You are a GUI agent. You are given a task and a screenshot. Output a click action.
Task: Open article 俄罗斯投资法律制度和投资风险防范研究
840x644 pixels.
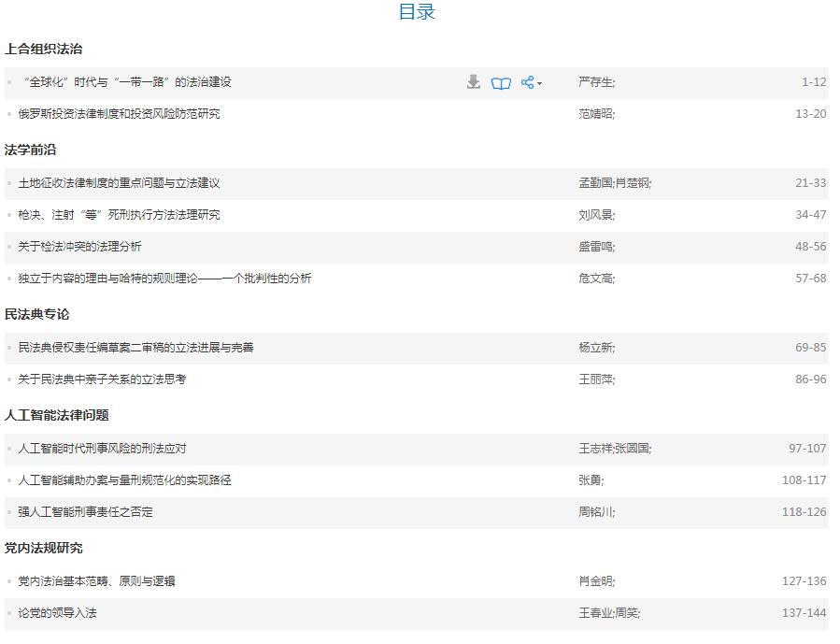[119, 114]
